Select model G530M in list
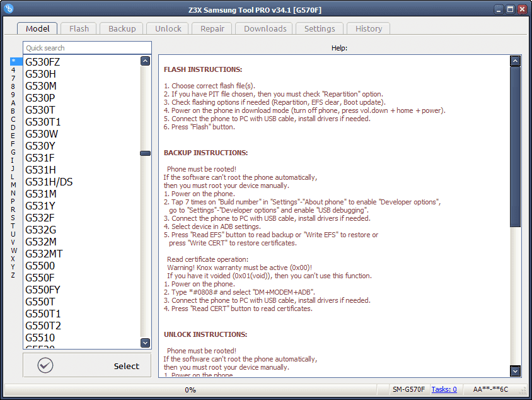The height and width of the screenshot is (400, 532). [41, 86]
